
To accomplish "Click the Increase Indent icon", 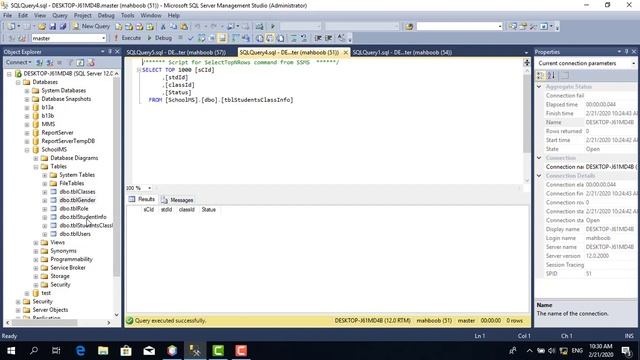I will click(328, 38).
